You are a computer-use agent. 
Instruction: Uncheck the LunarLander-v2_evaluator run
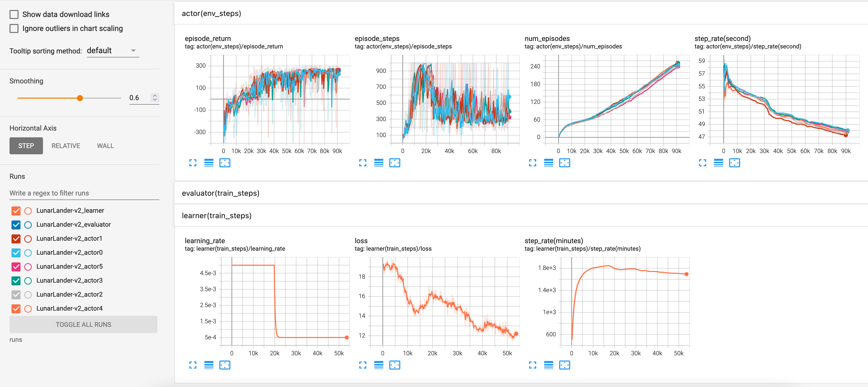point(16,225)
